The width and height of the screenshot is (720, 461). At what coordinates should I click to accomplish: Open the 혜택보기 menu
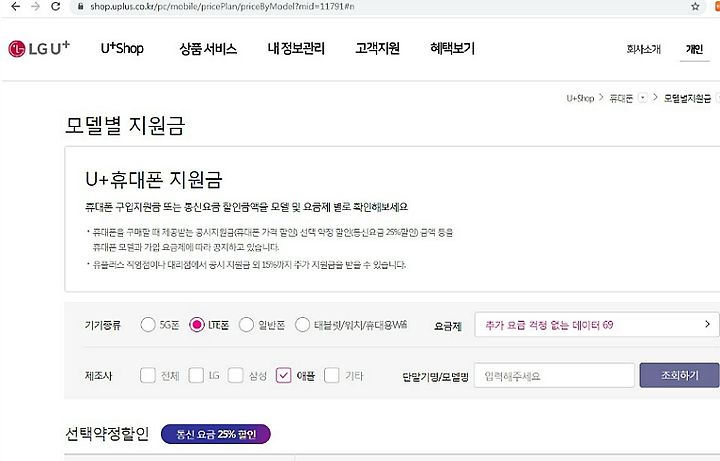pos(452,49)
